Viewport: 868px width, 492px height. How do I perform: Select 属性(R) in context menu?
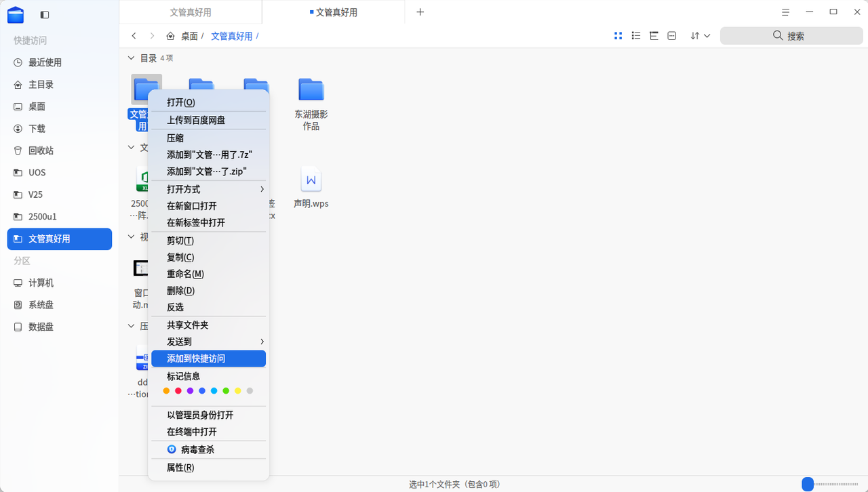(x=209, y=468)
